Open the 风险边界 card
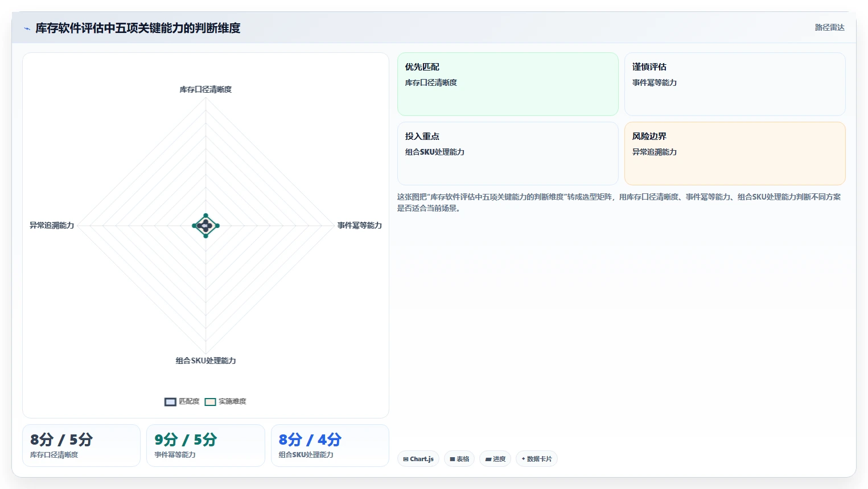Screen dimensions: 868x489 coord(735,154)
